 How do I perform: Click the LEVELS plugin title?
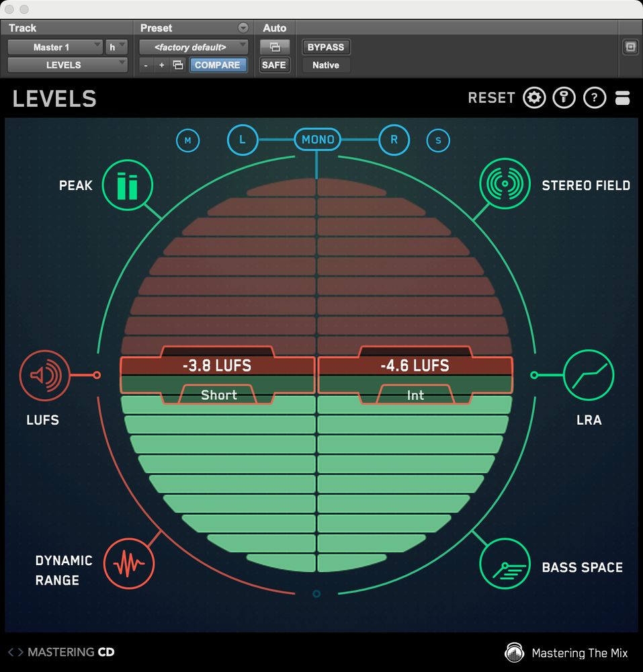tap(54, 99)
